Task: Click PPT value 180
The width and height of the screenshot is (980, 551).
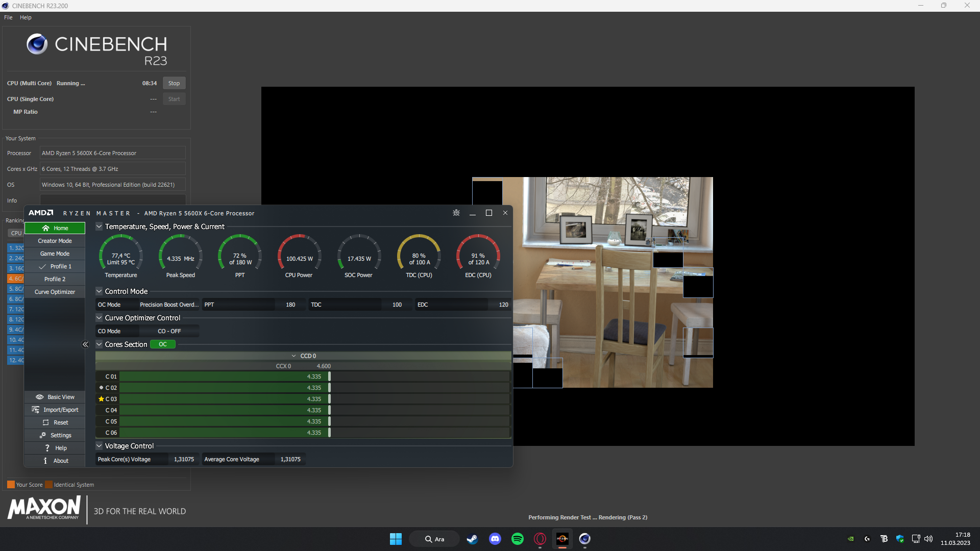Action: [290, 305]
